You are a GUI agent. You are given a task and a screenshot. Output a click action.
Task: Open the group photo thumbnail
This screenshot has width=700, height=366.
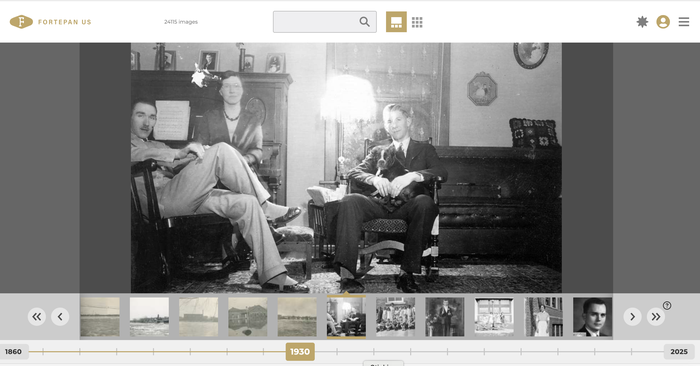point(396,317)
